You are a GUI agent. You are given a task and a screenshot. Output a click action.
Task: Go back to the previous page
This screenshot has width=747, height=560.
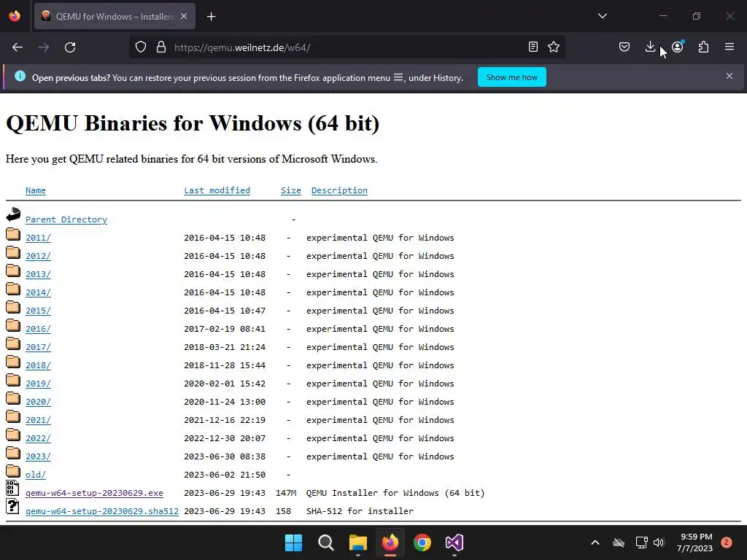pos(18,47)
